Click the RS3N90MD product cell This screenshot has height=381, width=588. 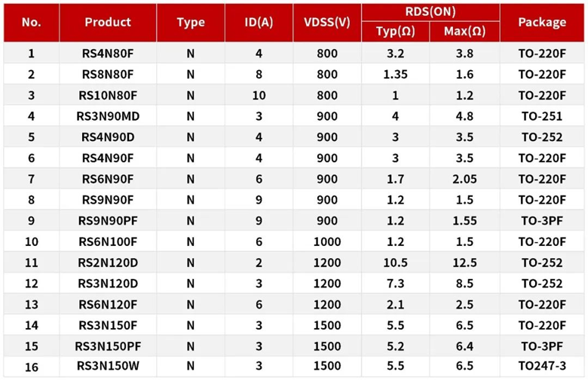pos(108,116)
